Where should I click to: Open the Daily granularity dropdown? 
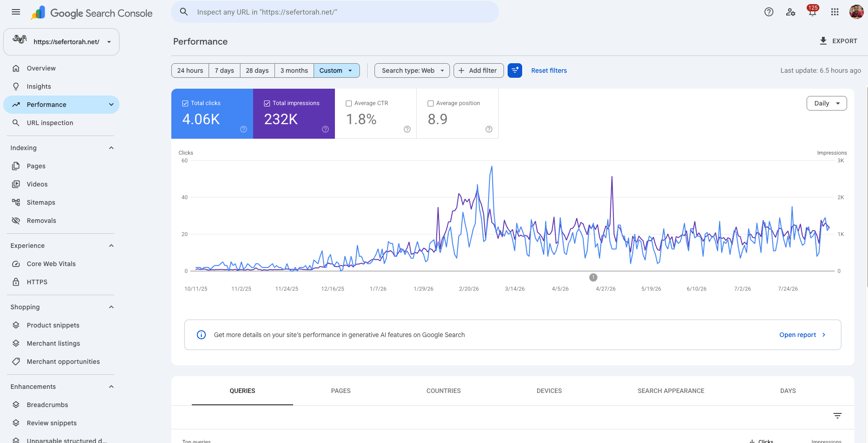[x=827, y=103]
